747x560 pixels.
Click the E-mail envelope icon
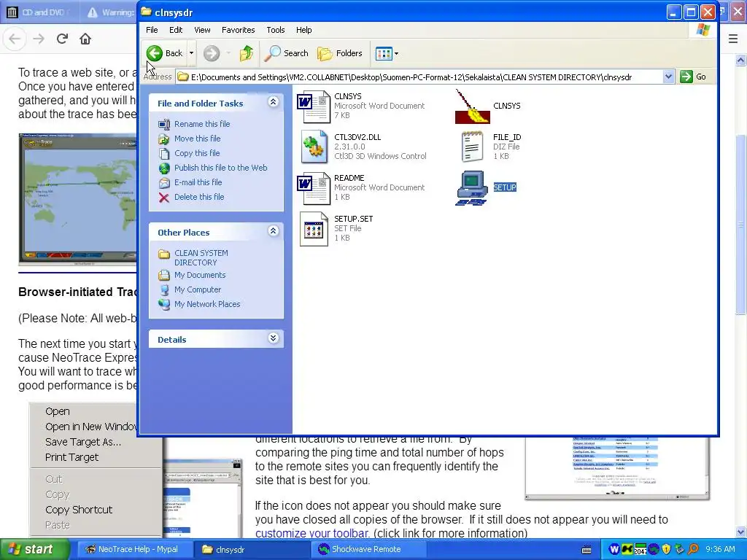[x=164, y=183]
